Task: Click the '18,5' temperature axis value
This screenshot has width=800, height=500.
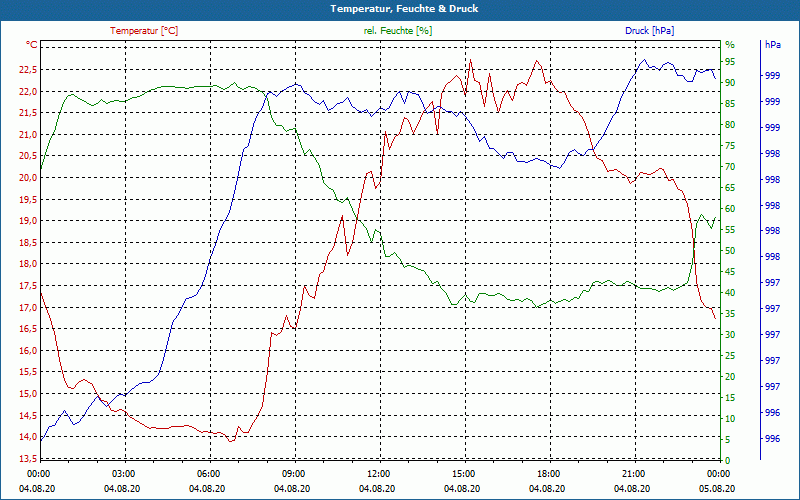Action: [x=28, y=243]
